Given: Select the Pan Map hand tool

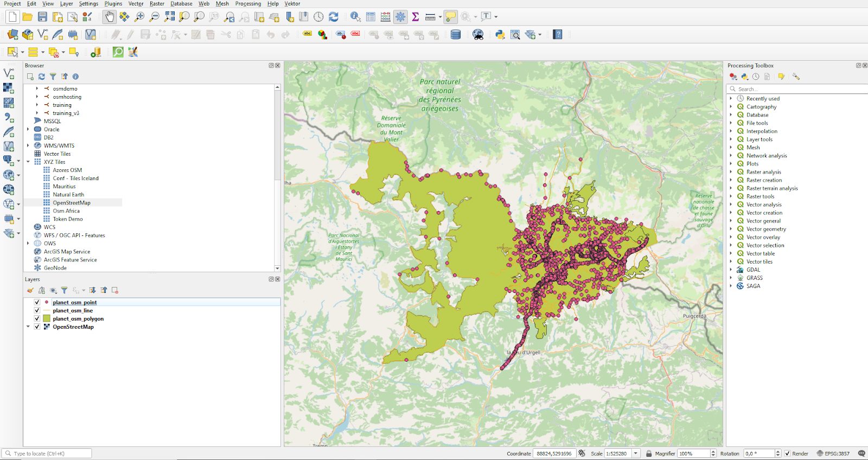Looking at the screenshot, I should (110, 17).
